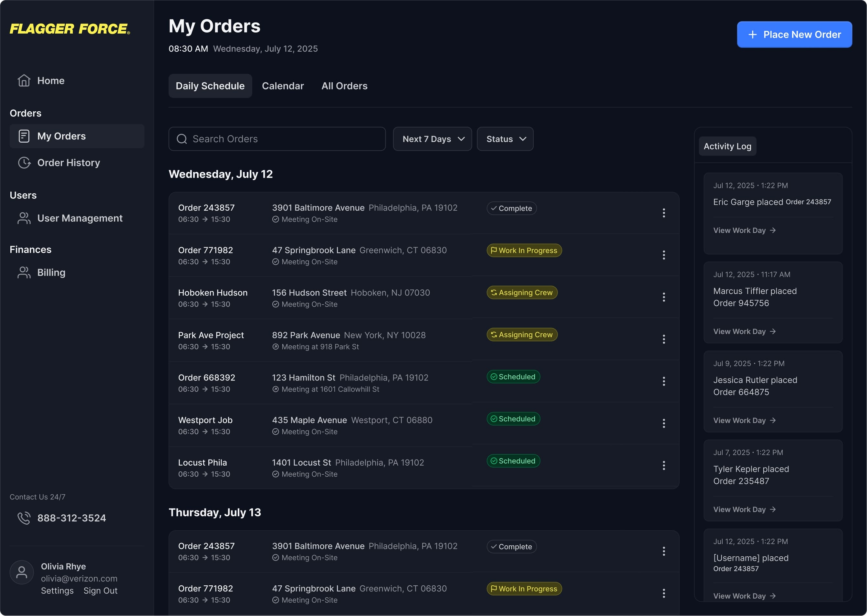Click the Billing icon in the Finances section

[x=24, y=272]
